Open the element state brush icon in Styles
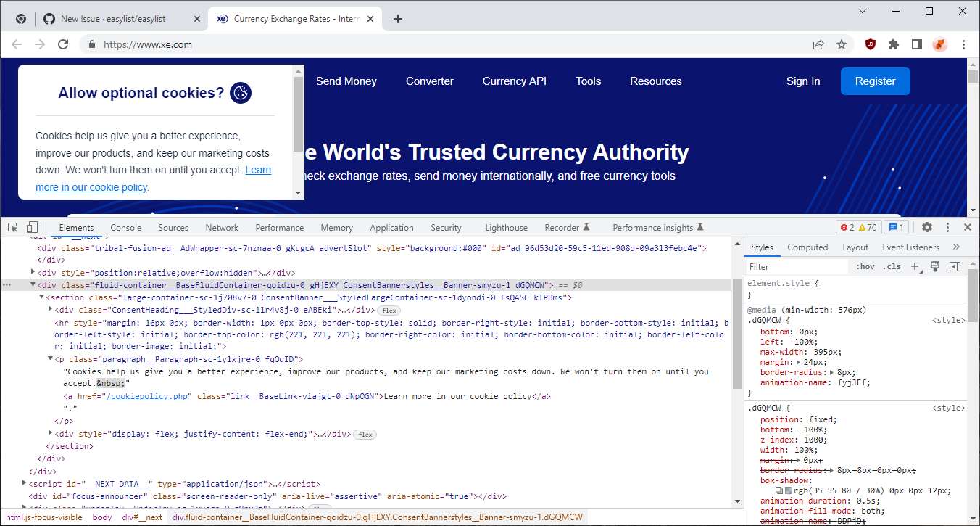980x526 pixels. click(934, 266)
